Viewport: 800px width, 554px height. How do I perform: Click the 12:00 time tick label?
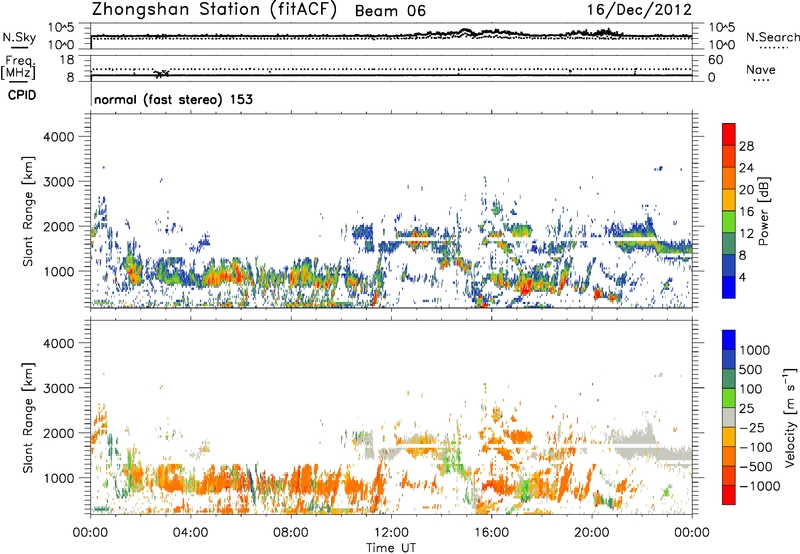(391, 533)
